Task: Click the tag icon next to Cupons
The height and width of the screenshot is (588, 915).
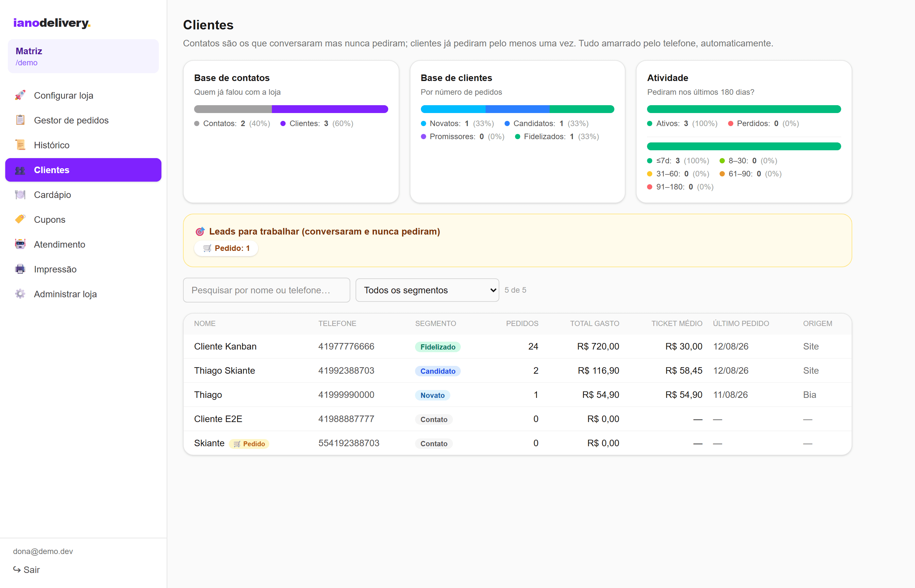Action: coord(20,220)
